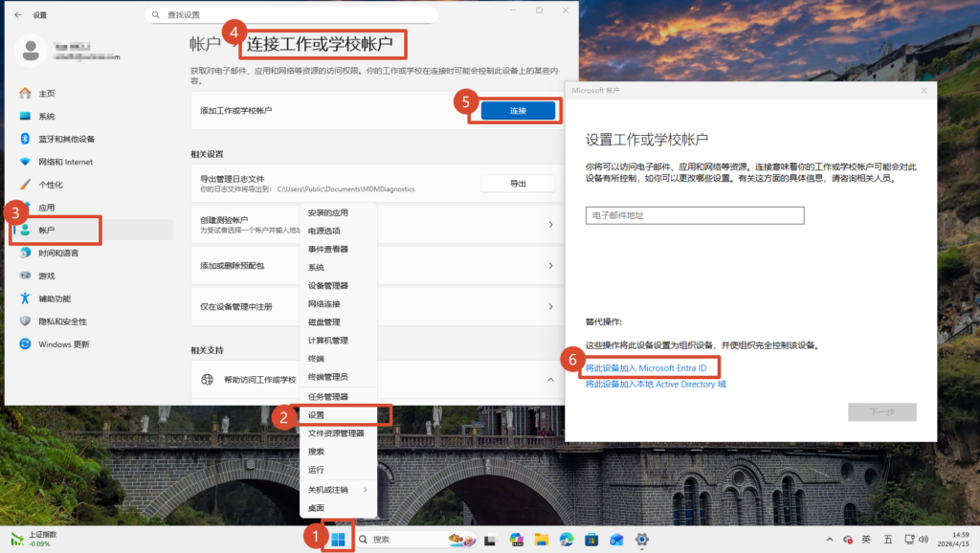Open 蓝牙和其他设备 in the sidebar
This screenshot has width=980, height=553.
(66, 139)
